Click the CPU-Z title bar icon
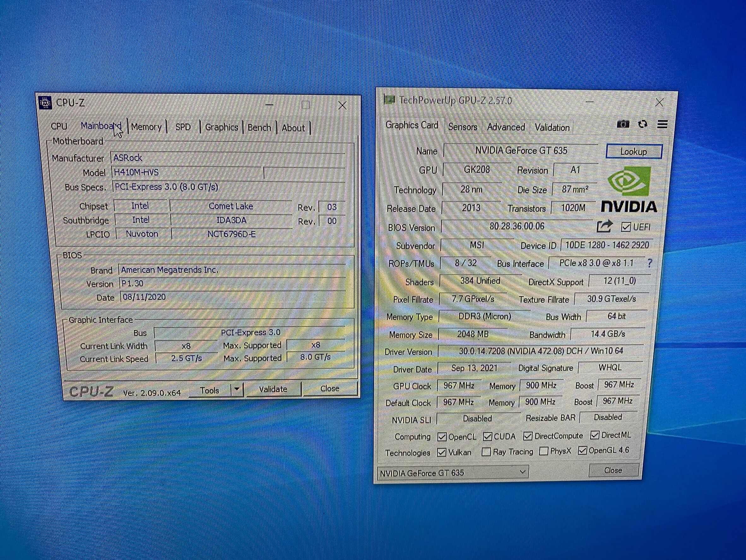Screen dimensions: 746x560 45,103
